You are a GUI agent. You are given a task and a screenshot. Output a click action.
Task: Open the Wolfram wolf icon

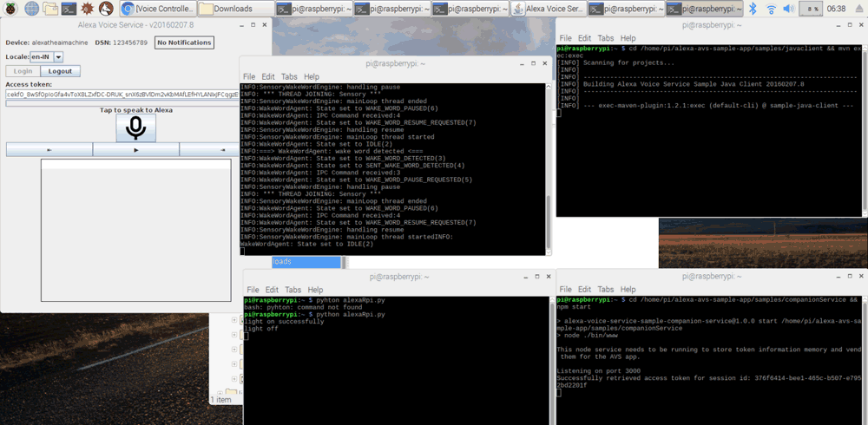[106, 9]
